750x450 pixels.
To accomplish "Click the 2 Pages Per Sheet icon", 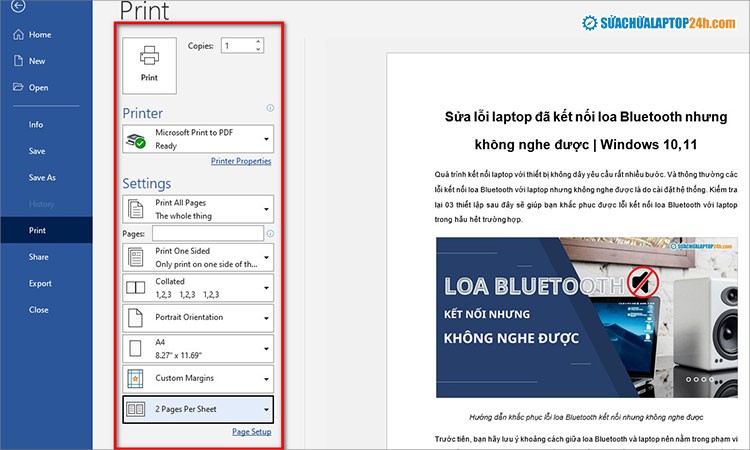I will [135, 409].
